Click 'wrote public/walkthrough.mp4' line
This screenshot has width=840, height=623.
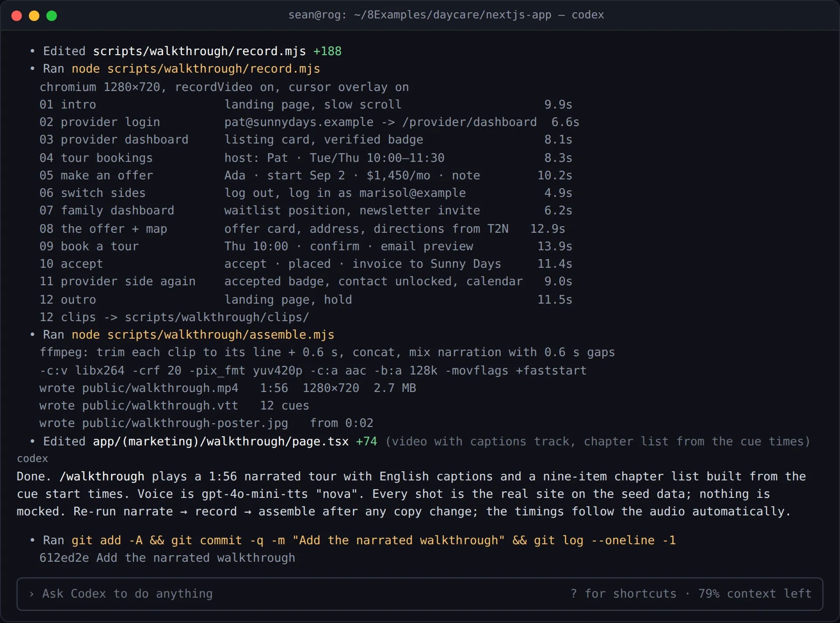pyautogui.click(x=227, y=388)
